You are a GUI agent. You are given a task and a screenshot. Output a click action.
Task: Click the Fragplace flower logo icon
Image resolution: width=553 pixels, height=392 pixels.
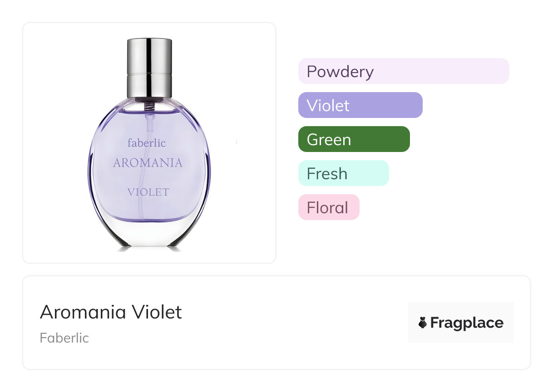[423, 323]
